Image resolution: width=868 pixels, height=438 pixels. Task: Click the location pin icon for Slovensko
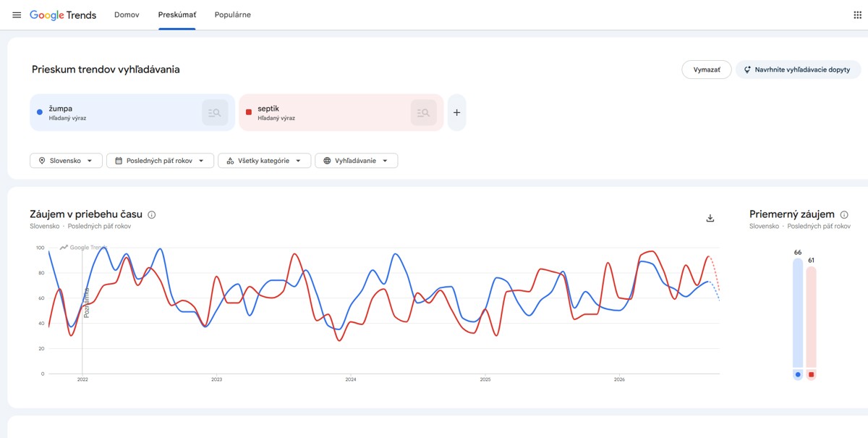click(x=42, y=161)
